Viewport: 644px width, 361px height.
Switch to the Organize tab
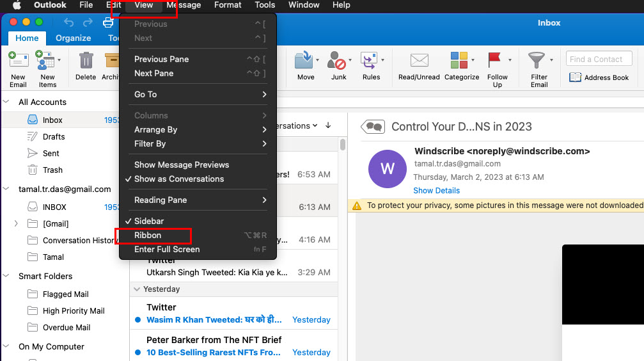(73, 38)
